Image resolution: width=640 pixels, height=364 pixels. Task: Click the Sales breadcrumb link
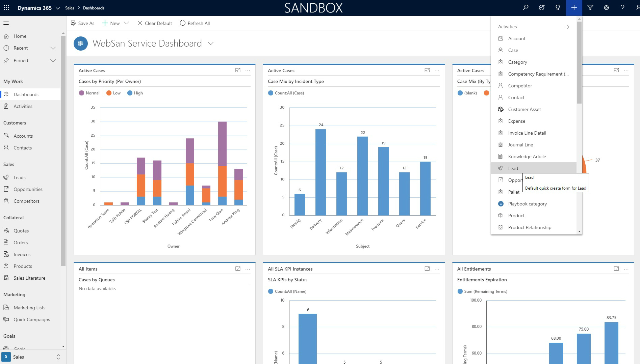click(70, 8)
